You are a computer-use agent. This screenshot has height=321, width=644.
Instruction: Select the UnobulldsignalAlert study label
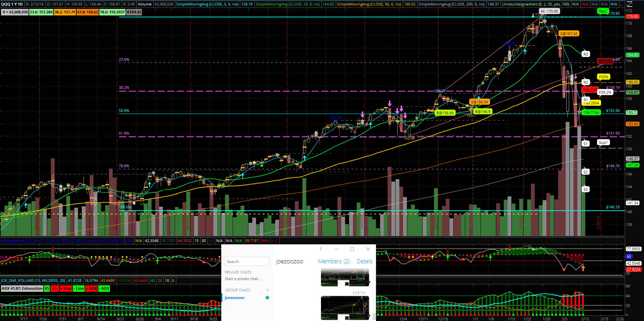[535, 4]
